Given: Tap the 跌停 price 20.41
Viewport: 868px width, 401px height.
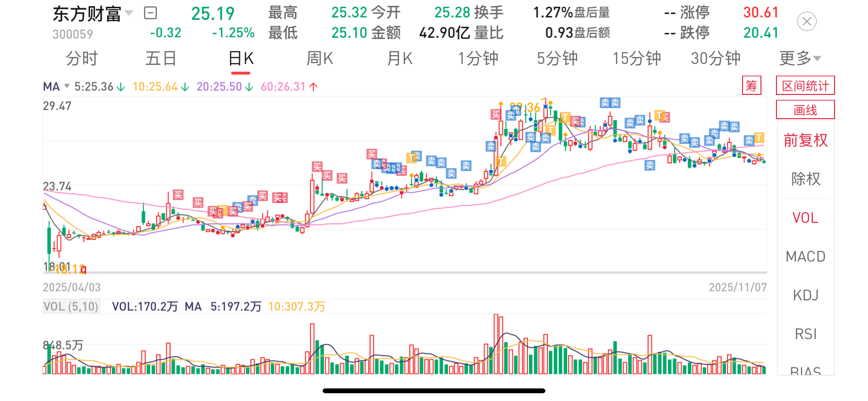Looking at the screenshot, I should click(x=760, y=33).
